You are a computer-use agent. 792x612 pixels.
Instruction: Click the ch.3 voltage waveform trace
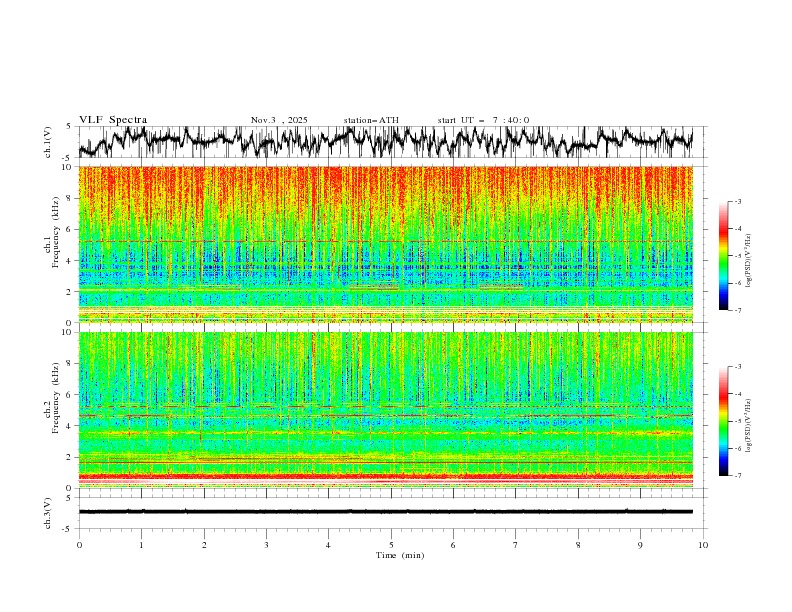point(386,512)
